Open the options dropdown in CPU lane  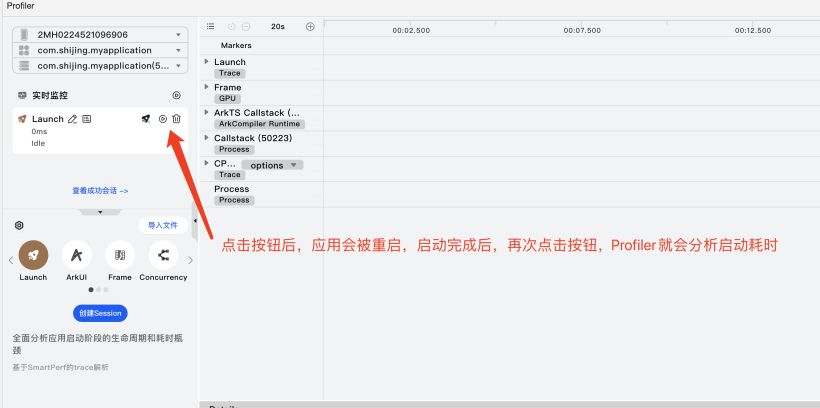coord(272,165)
